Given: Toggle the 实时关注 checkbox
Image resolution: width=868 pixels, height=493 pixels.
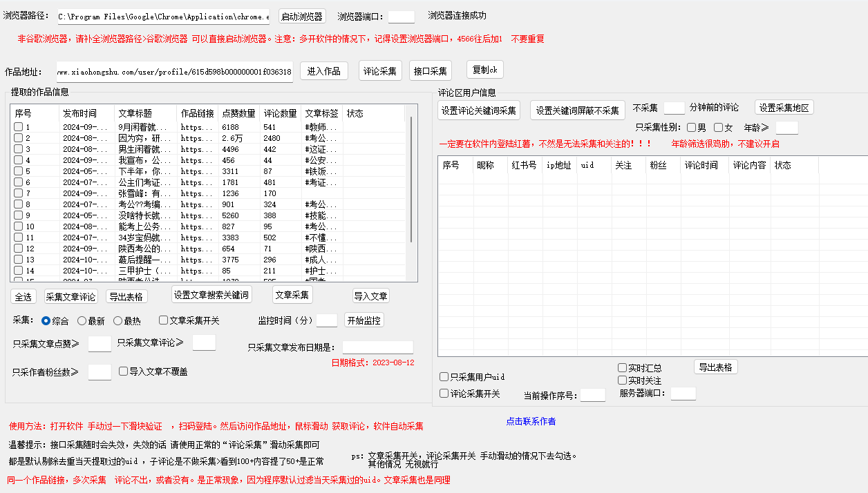Looking at the screenshot, I should pos(623,380).
